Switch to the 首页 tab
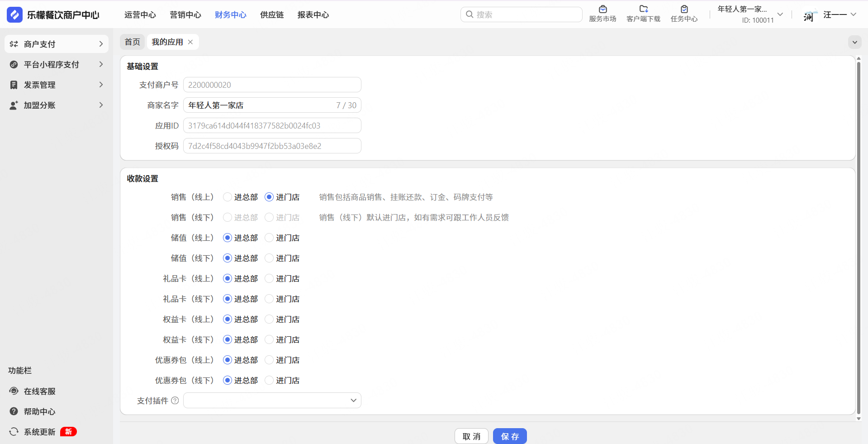This screenshot has height=444, width=868. [x=132, y=42]
